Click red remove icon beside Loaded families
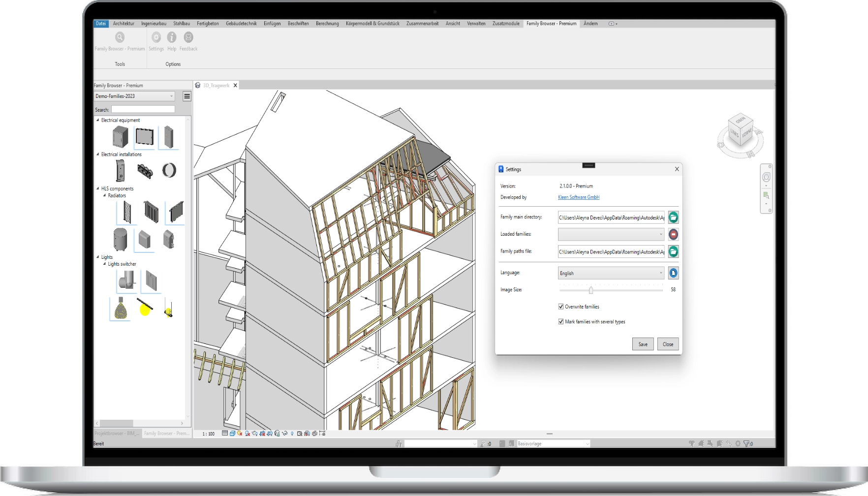 pos(673,234)
